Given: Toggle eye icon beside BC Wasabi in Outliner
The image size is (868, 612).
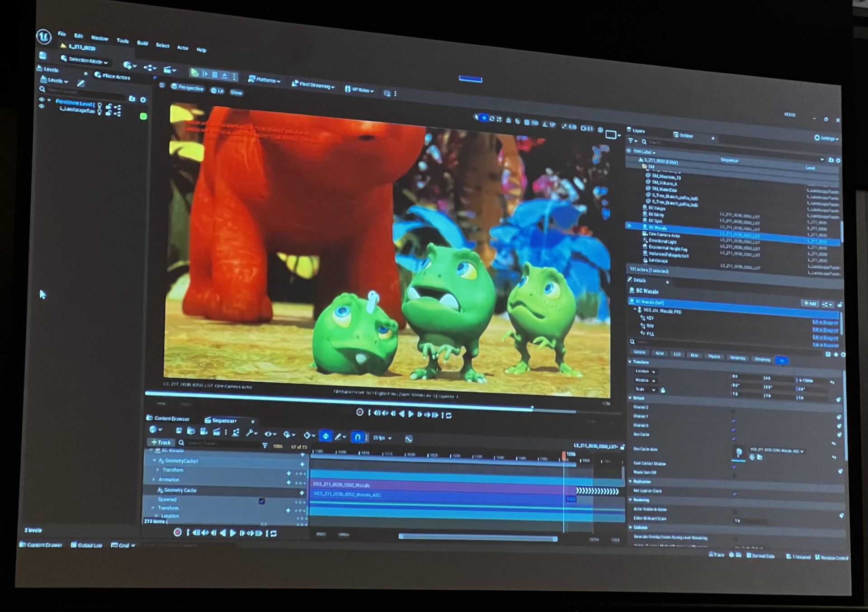Looking at the screenshot, I should click(x=629, y=226).
